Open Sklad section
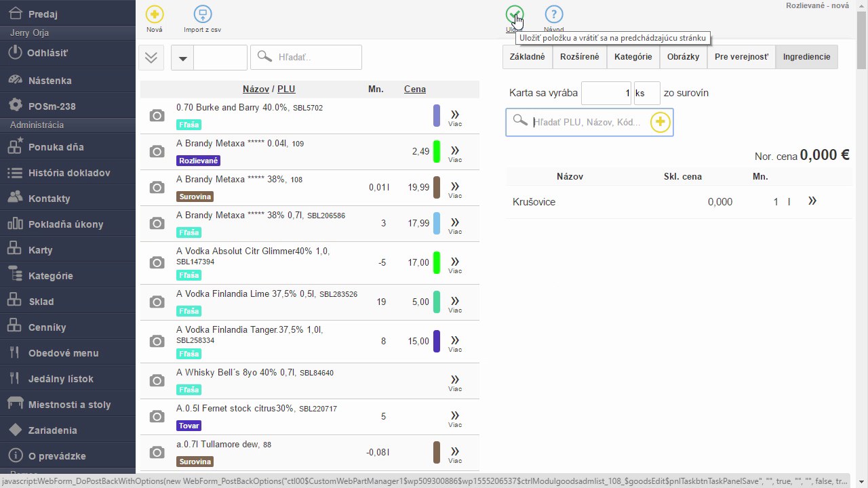The height and width of the screenshot is (488, 868). coord(68,301)
